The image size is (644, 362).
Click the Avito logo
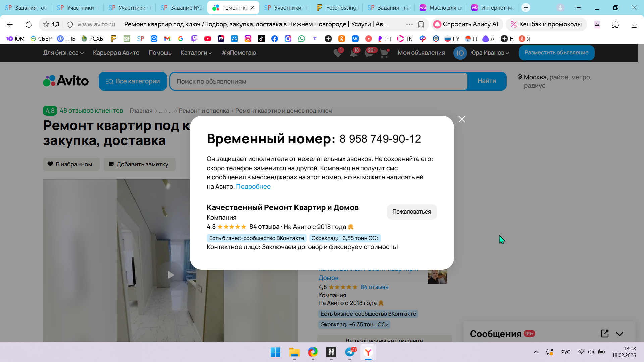point(66,81)
